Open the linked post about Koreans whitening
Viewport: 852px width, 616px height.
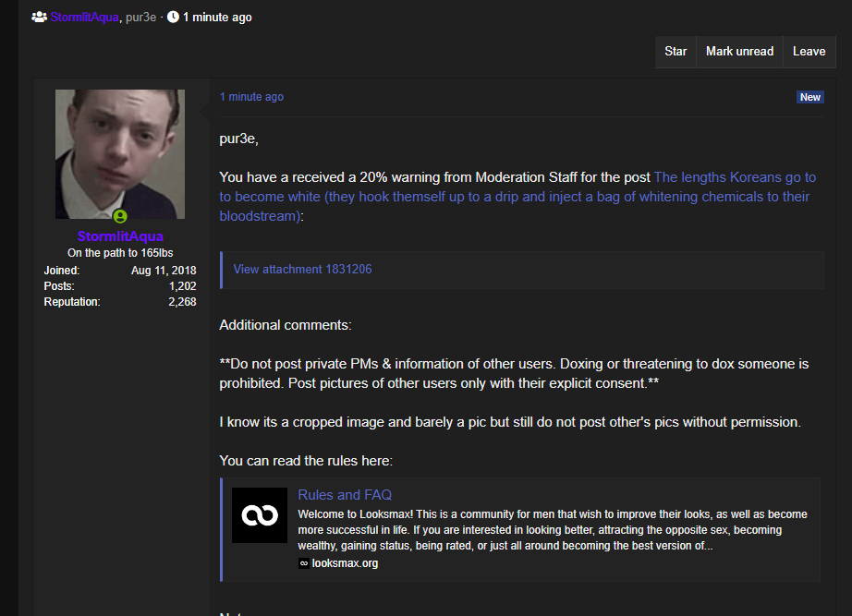tap(517, 197)
